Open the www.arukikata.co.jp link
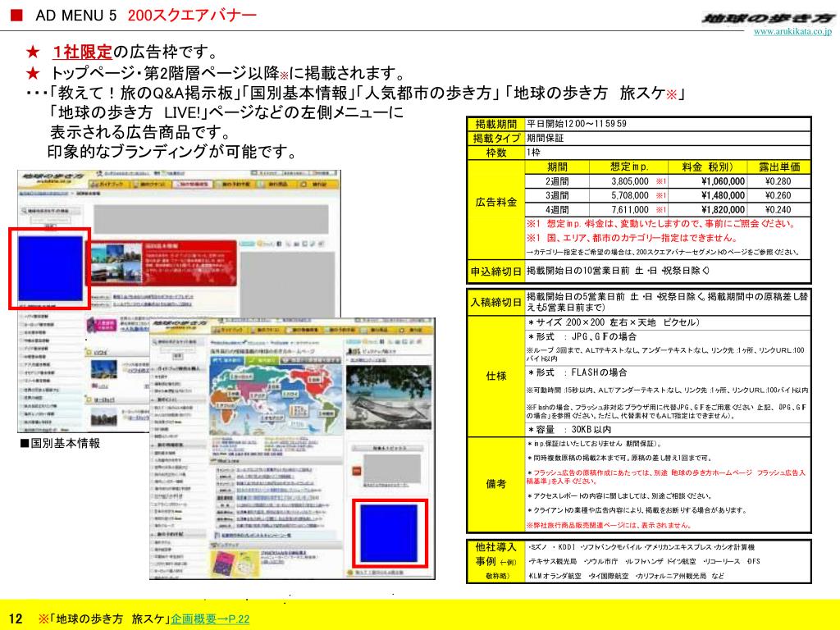Viewport: 840px width, 630px height. (x=792, y=32)
